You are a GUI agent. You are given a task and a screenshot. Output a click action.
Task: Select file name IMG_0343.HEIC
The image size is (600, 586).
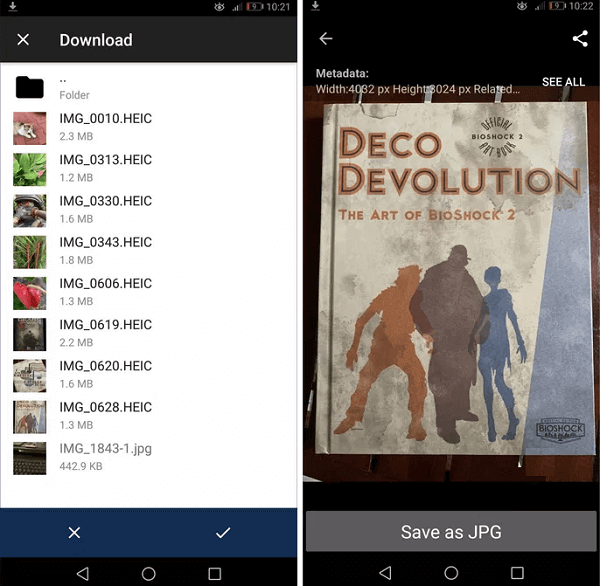106,242
